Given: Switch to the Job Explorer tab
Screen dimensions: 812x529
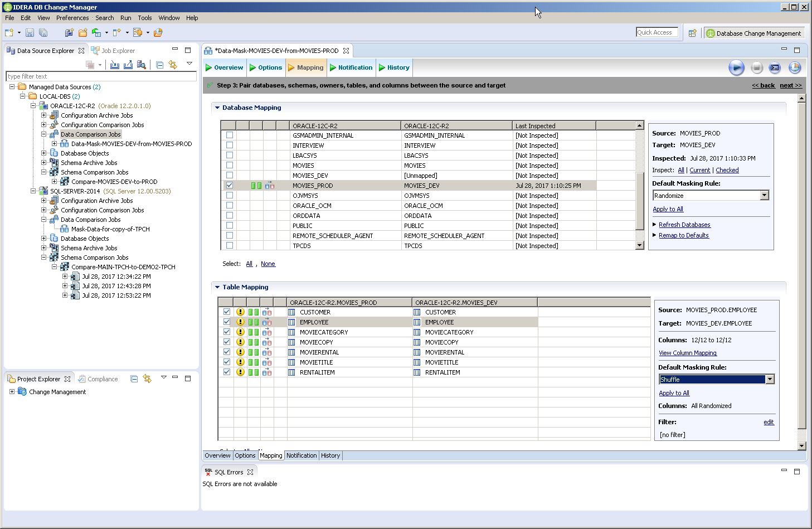Looking at the screenshot, I should [114, 51].
